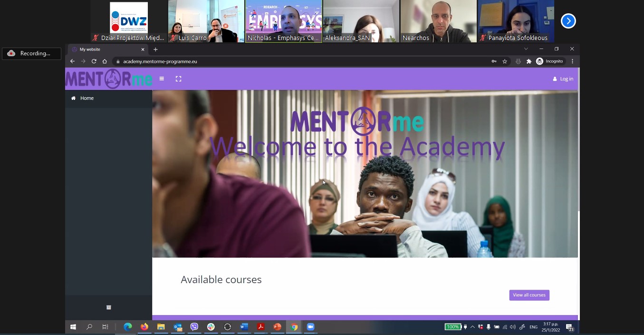Image resolution: width=644 pixels, height=335 pixels.
Task: Click the page vertical scrollbar
Action: (578, 139)
